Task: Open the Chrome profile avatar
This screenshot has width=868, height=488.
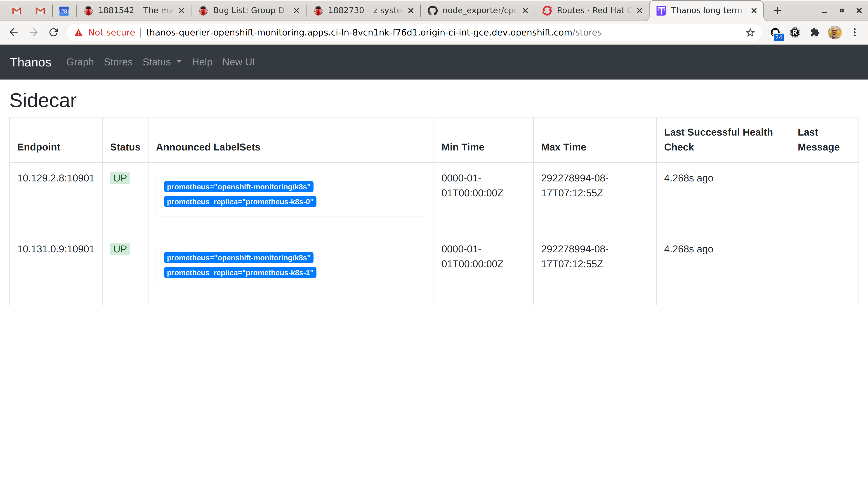Action: click(835, 32)
